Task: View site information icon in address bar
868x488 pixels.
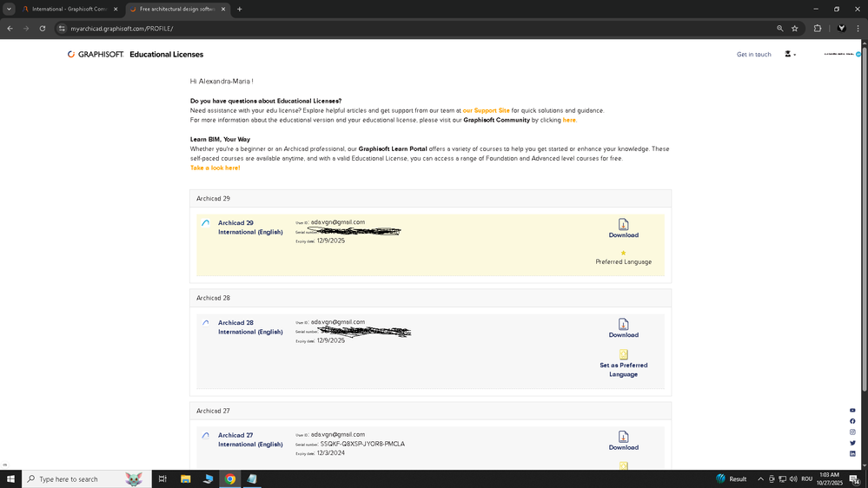Action: (62, 28)
